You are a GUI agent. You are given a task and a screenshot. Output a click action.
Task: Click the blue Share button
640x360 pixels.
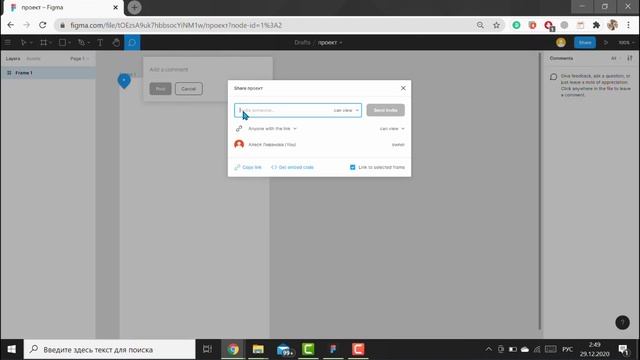pos(585,42)
